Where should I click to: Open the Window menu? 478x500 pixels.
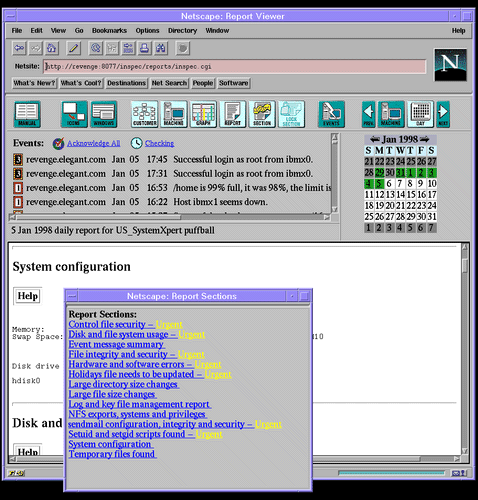click(217, 31)
